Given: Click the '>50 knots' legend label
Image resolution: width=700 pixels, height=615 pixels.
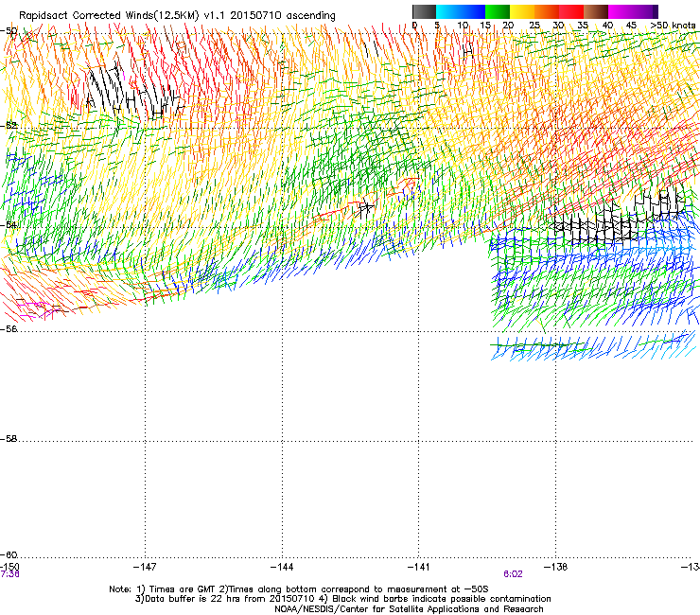Looking at the screenshot, I should pos(673,26).
